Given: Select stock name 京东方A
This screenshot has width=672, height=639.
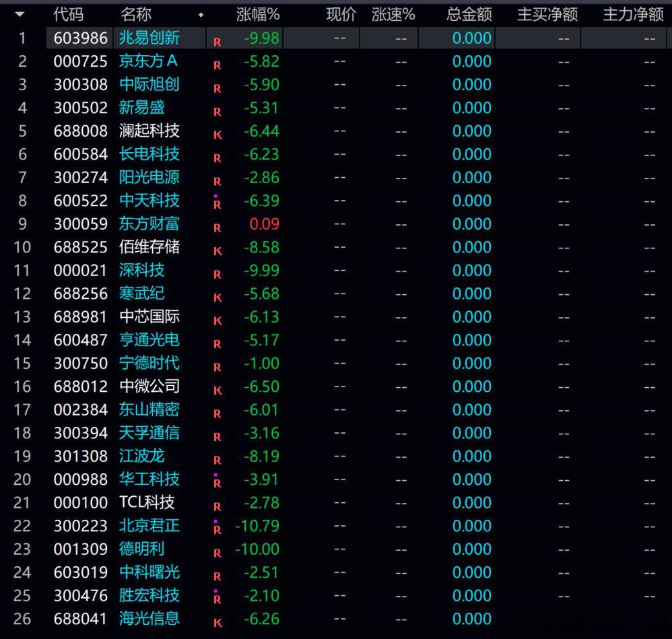Looking at the screenshot, I should tap(148, 61).
